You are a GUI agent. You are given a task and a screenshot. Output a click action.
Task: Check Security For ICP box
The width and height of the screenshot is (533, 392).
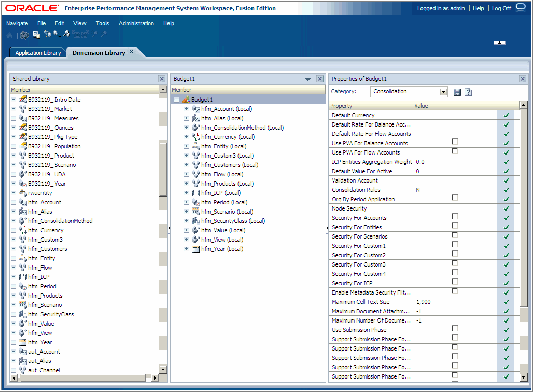(x=455, y=282)
